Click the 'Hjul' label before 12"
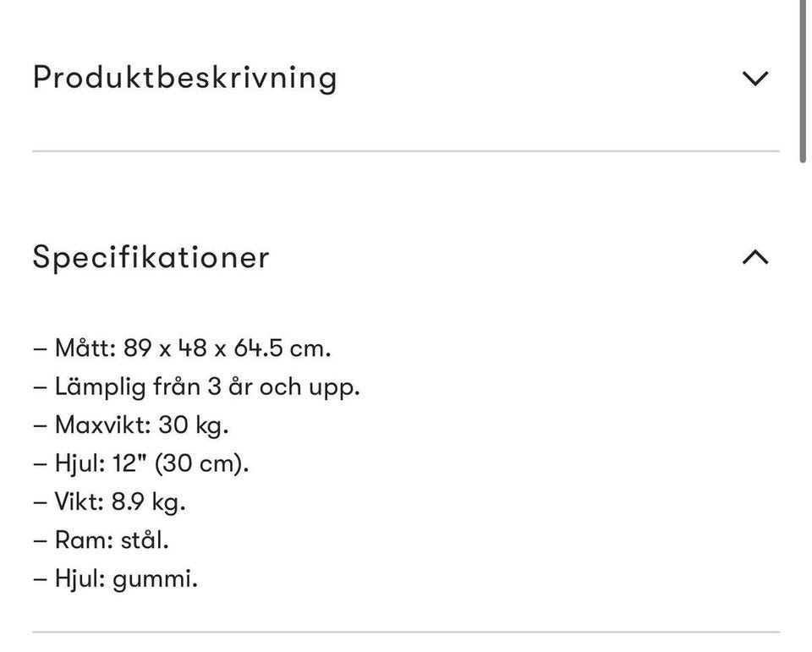This screenshot has height=652, width=812. pos(80,463)
